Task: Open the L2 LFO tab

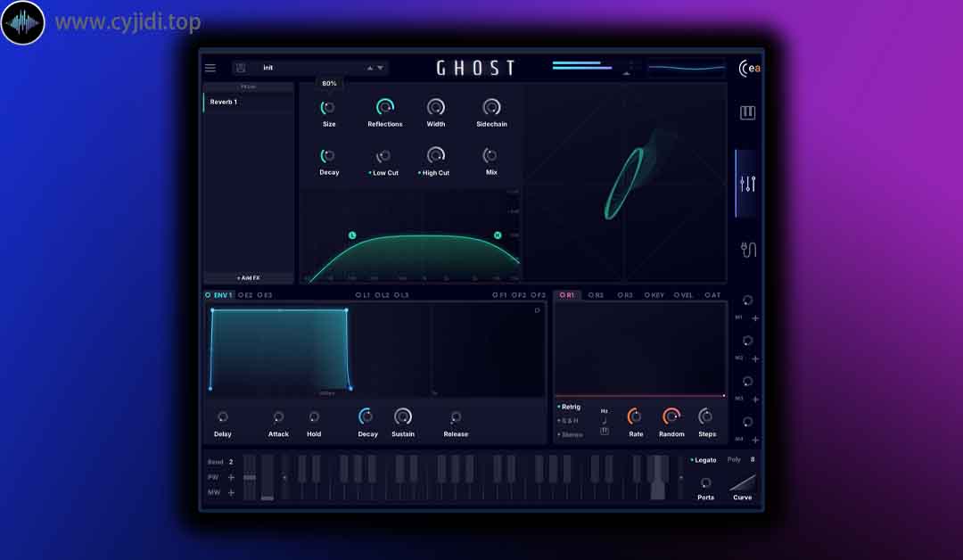Action: click(x=382, y=295)
